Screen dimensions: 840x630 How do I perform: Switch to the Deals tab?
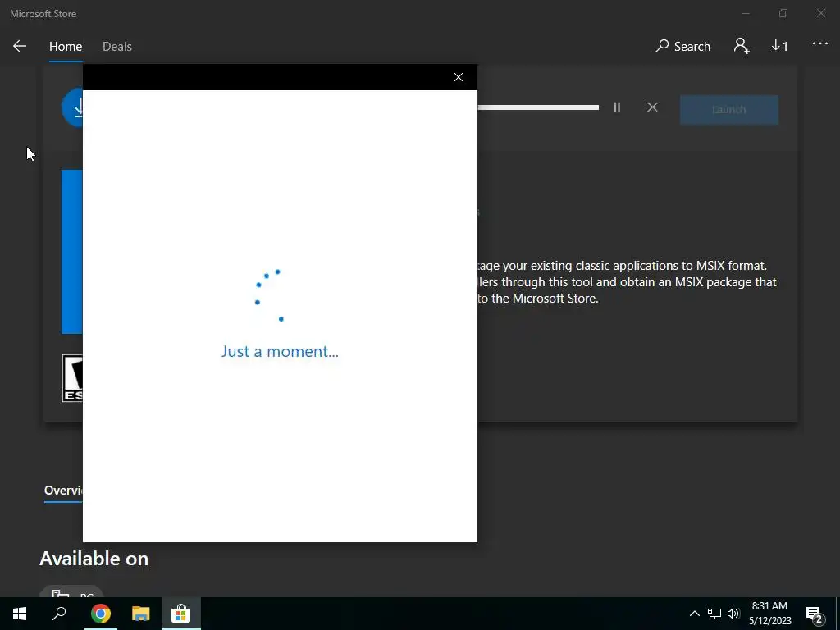116,47
